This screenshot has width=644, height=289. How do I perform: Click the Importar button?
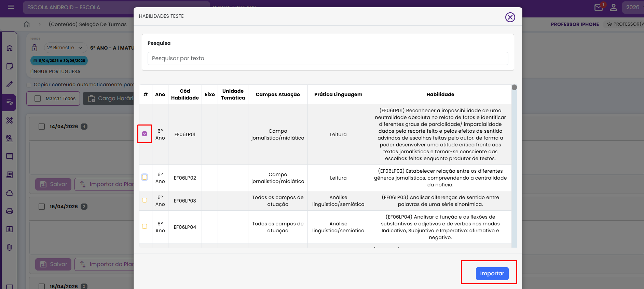[492, 273]
